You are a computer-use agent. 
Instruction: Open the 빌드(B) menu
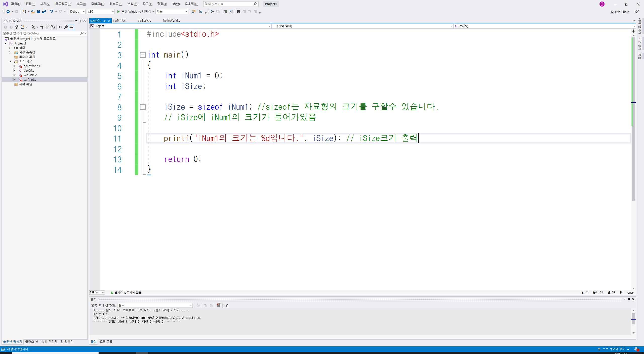[81, 4]
